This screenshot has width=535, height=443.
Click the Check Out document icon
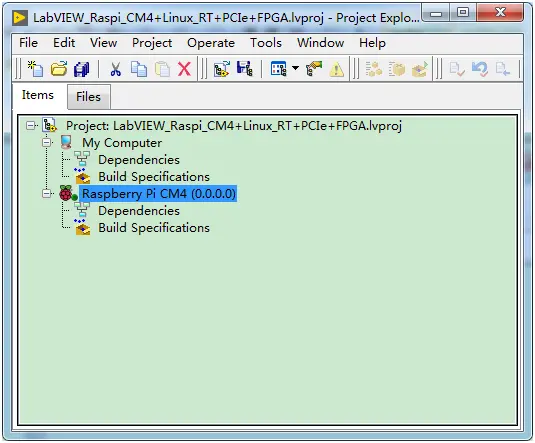click(503, 69)
